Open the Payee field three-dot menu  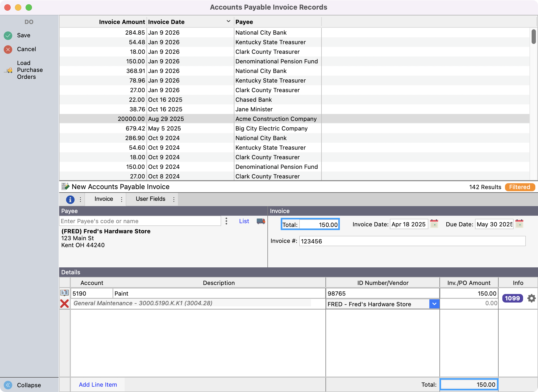tap(226, 221)
